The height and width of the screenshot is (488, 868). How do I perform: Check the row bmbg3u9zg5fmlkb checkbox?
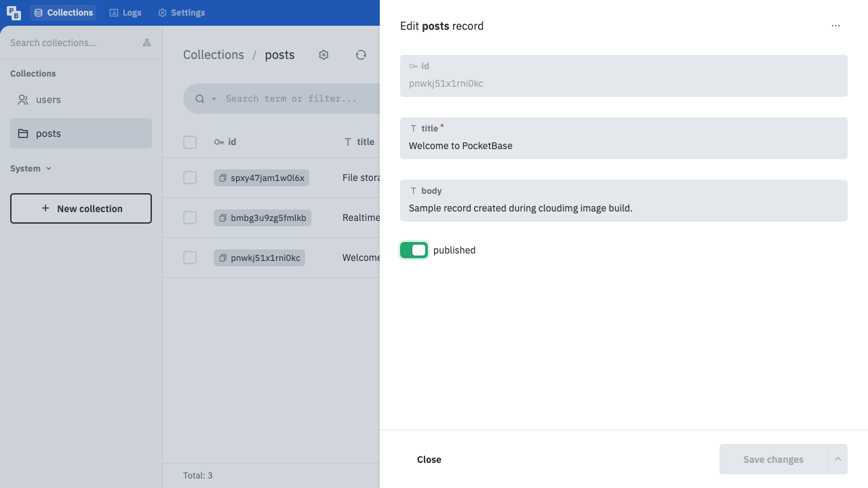coord(190,218)
